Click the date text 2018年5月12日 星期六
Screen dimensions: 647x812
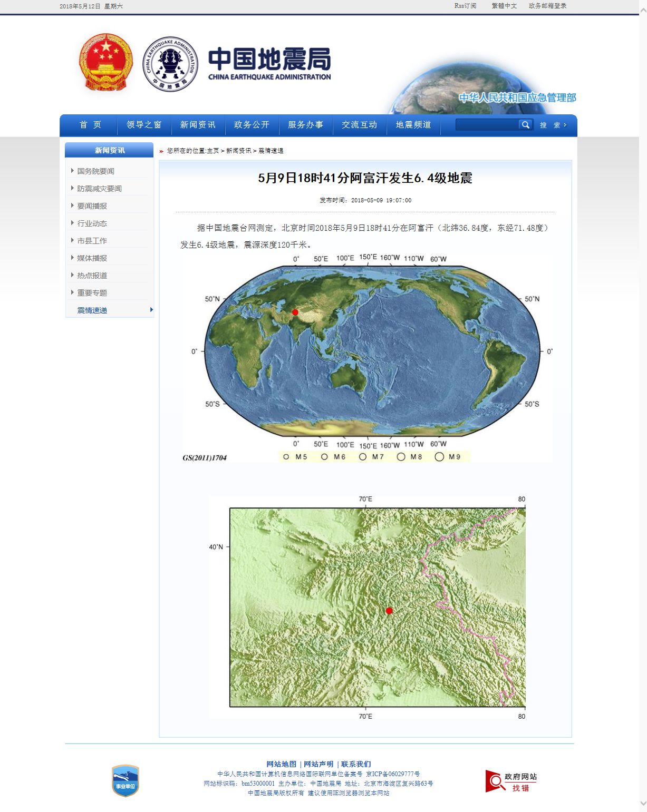pyautogui.click(x=91, y=6)
